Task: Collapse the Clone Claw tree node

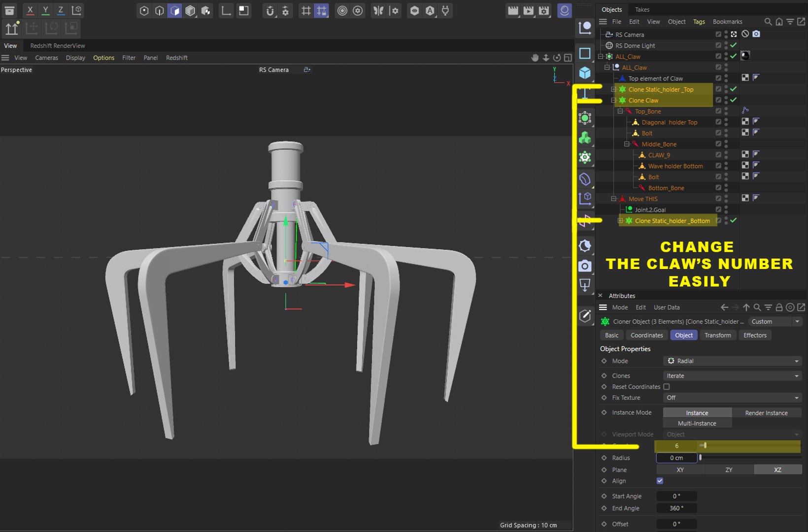Action: click(x=614, y=100)
